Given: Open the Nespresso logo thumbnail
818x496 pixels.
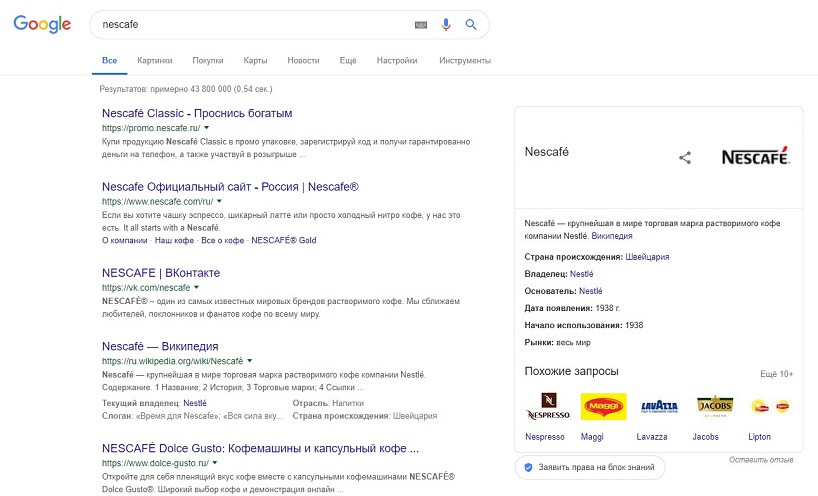Looking at the screenshot, I should point(548,406).
